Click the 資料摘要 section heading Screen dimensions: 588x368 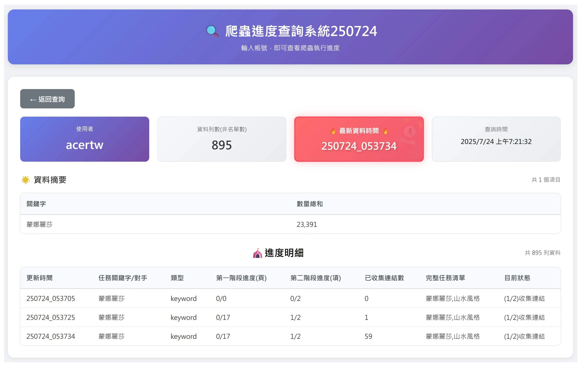click(x=50, y=180)
